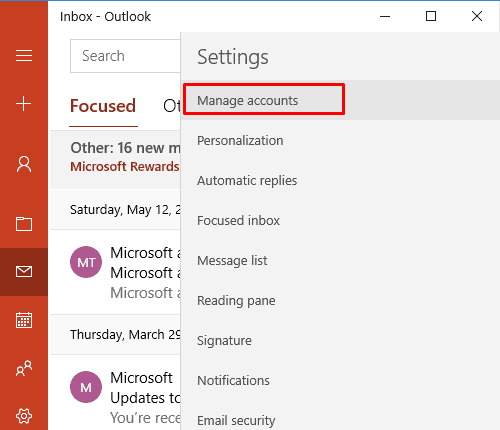This screenshot has width=500, height=430.
Task: Create new mail with plus icon
Action: pyautogui.click(x=24, y=104)
